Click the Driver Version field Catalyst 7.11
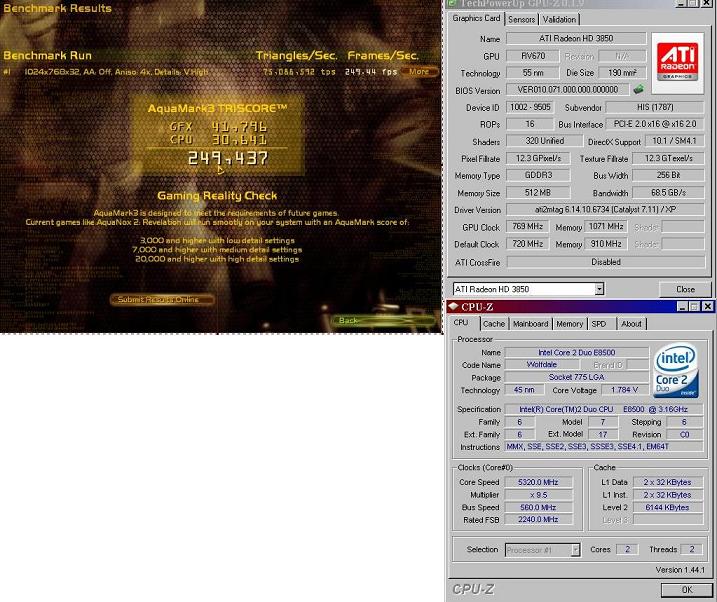 click(x=605, y=209)
